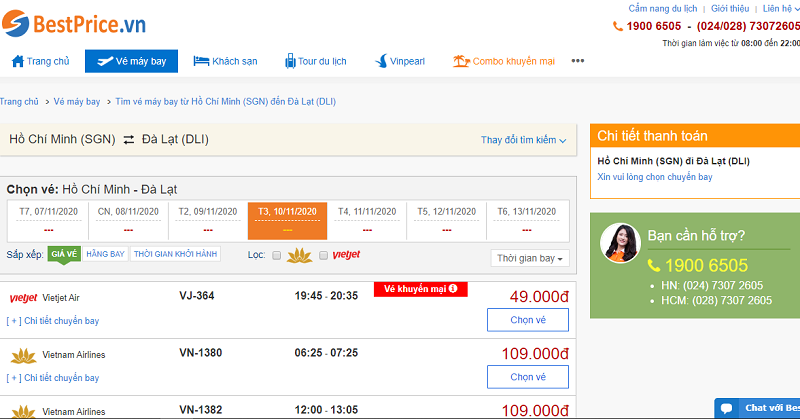Select date T5, 12/11/2020

click(x=446, y=220)
